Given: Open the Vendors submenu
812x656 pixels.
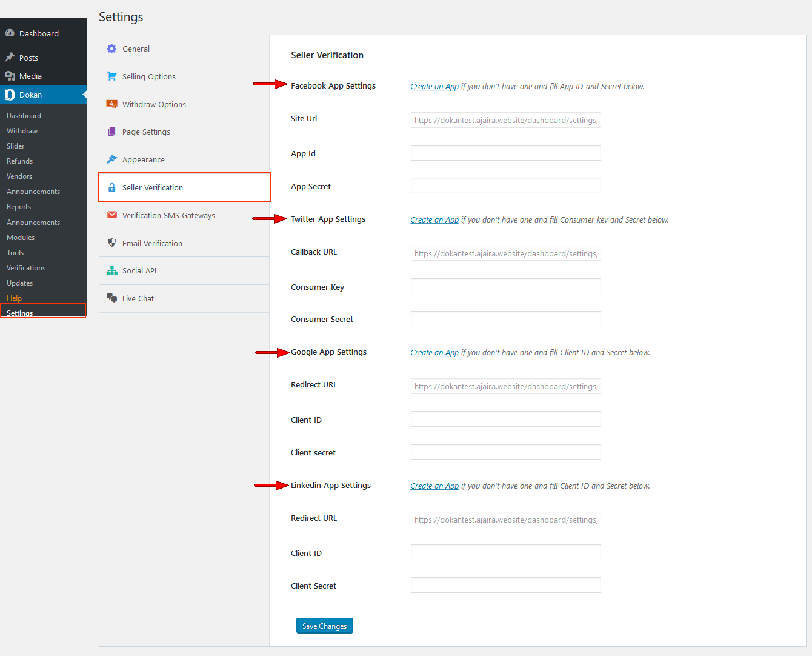Looking at the screenshot, I should point(19,176).
